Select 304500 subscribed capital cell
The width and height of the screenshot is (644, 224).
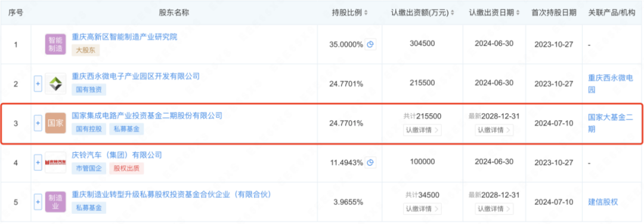[422, 44]
